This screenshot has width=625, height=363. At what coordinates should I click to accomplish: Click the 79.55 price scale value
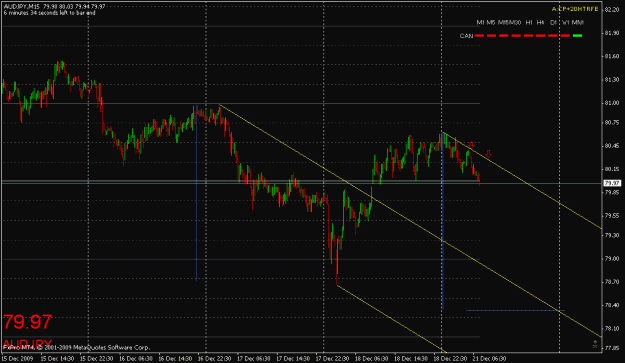point(612,216)
